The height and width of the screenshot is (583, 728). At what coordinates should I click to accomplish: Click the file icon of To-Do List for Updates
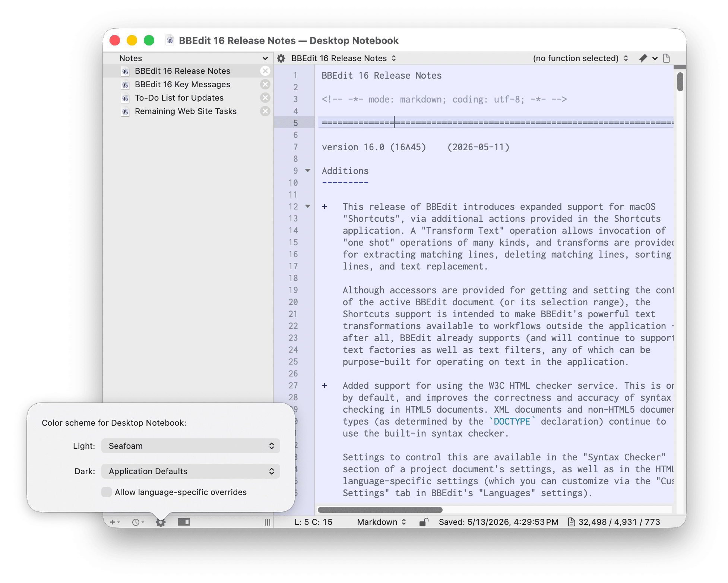point(126,98)
